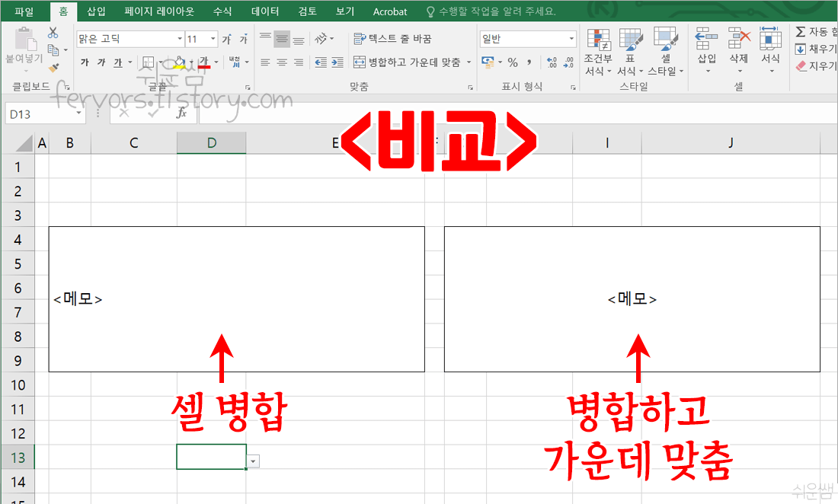Open the font name dropdown (맑은 고딕)
838x504 pixels.
click(180, 38)
